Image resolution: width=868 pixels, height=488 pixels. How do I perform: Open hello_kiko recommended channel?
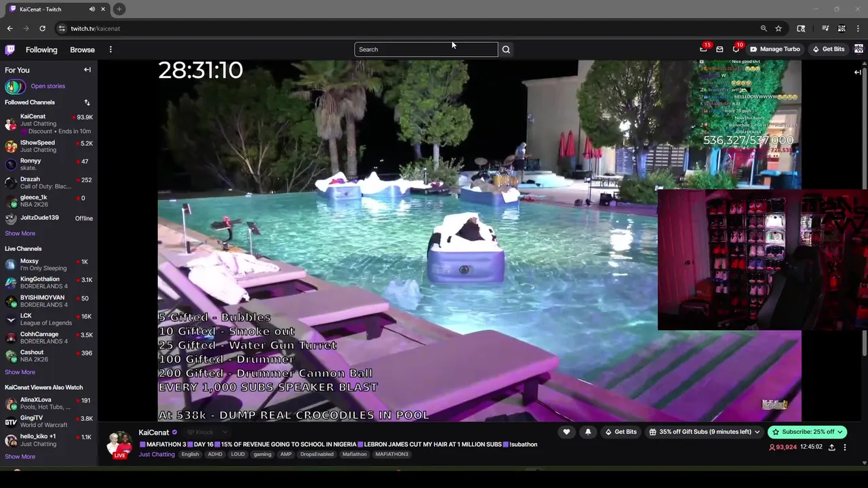[x=49, y=440]
